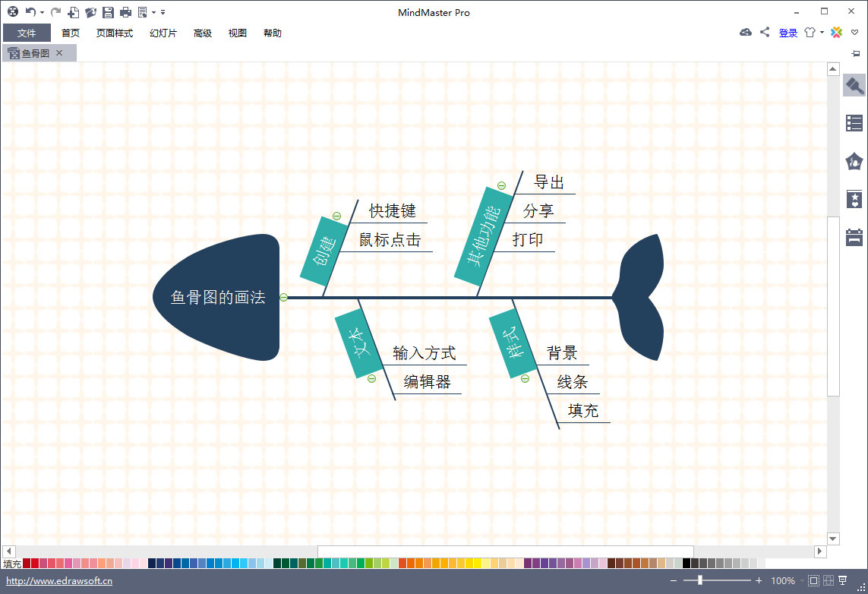Viewport: 868px width, 594px height.
Task: Select the theme style brush icon in right sidebar
Action: [854, 85]
